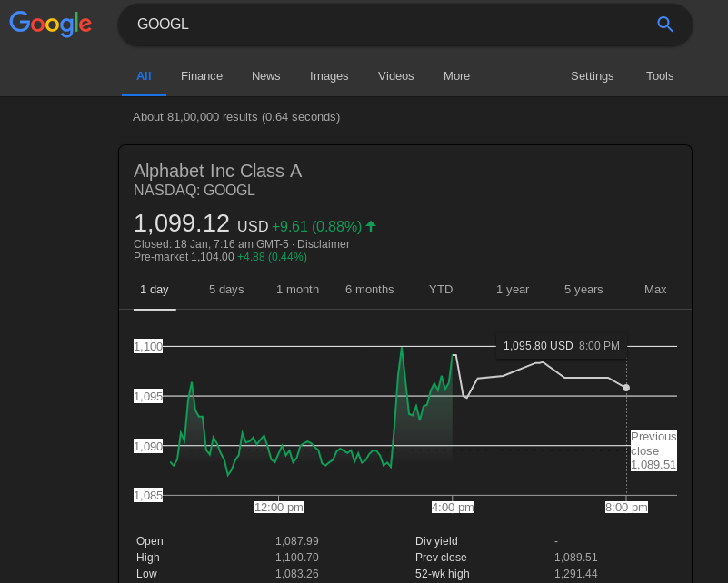Click the 8:00 PM chart marker point
The image size is (728, 583).
point(626,388)
